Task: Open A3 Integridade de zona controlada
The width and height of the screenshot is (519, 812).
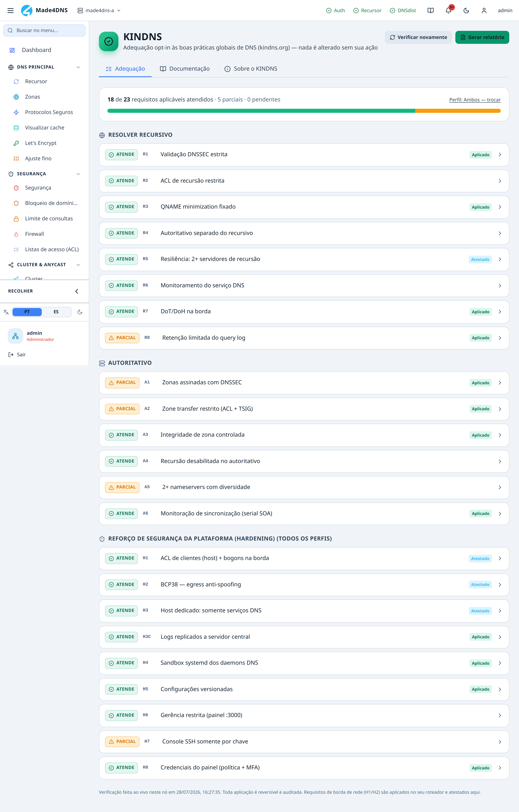Action: [x=304, y=435]
